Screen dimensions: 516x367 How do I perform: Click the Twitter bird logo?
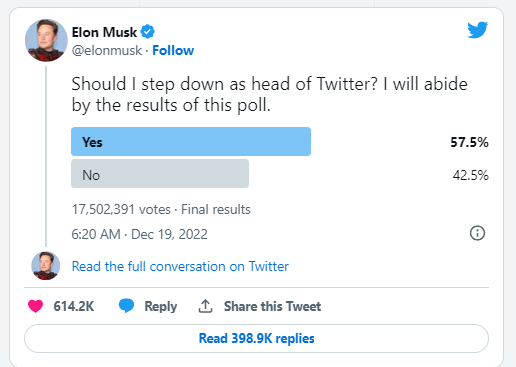pyautogui.click(x=477, y=30)
